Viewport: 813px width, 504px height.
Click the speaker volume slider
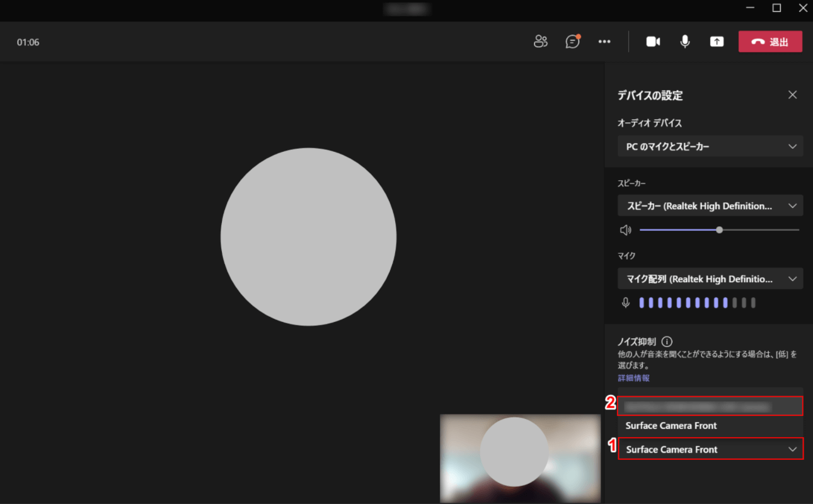(x=719, y=230)
